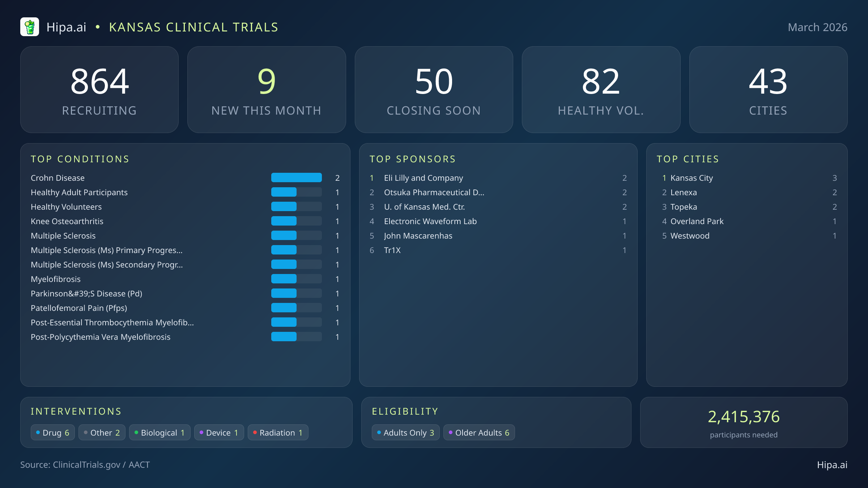Expand the Multiple Sclerosis Primary Progressive label
Viewport: 868px width, 488px height.
click(x=107, y=250)
